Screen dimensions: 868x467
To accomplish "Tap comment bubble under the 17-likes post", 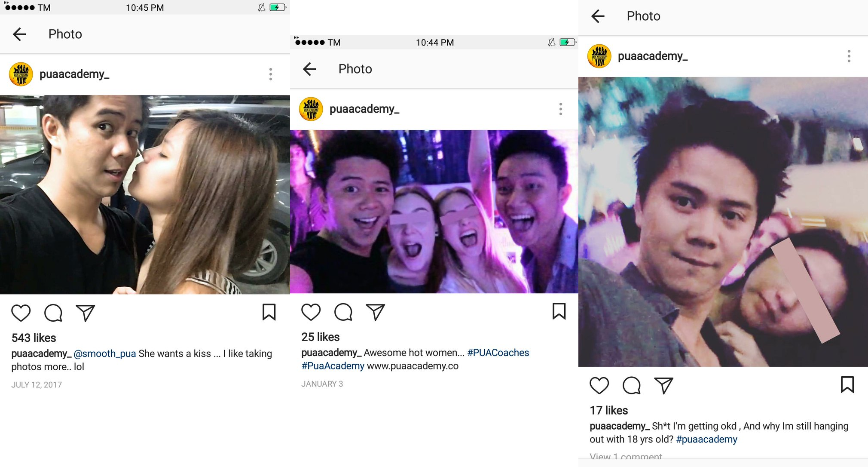I will [x=631, y=385].
